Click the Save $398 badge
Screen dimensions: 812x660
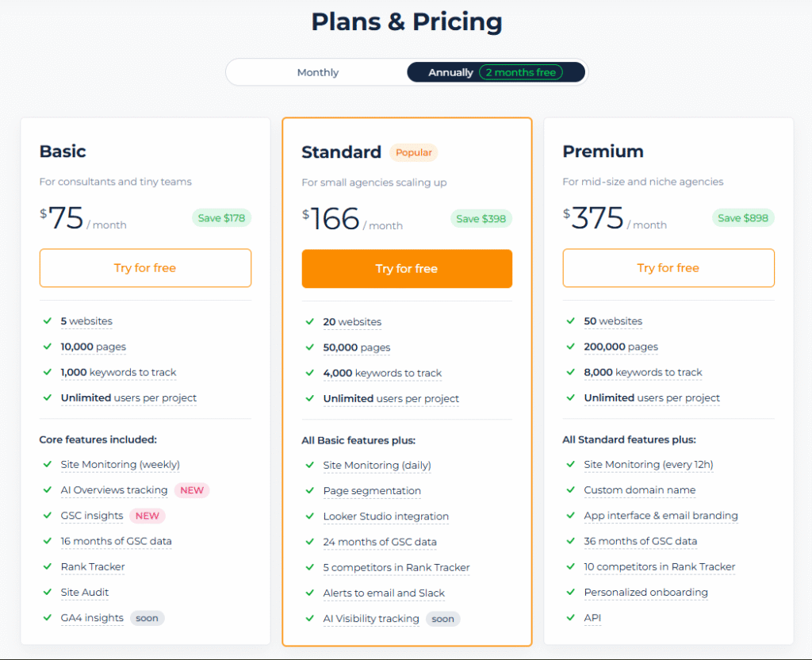click(x=481, y=219)
